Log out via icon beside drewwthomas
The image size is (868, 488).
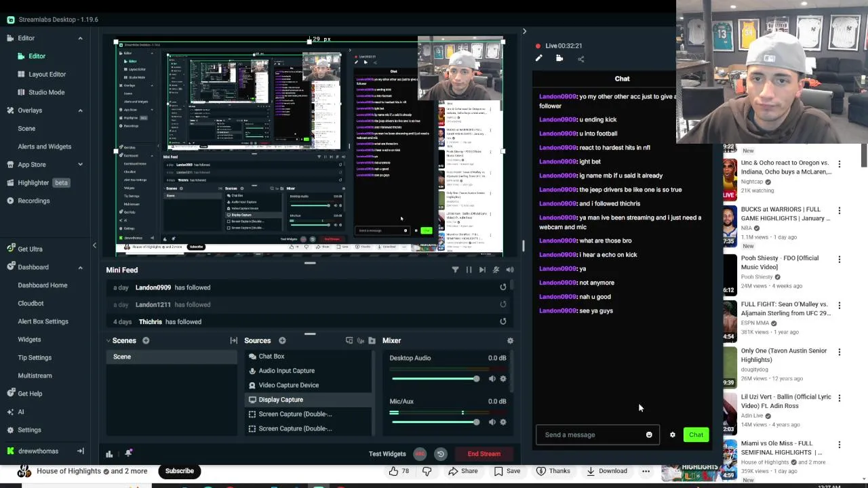[x=80, y=451]
